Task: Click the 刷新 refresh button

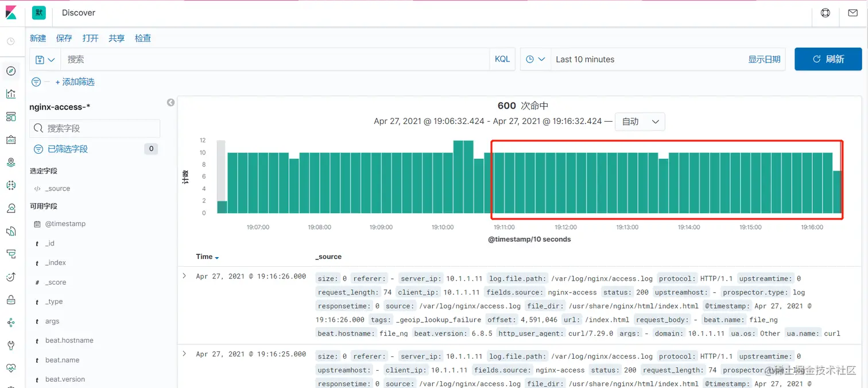Action: point(828,59)
